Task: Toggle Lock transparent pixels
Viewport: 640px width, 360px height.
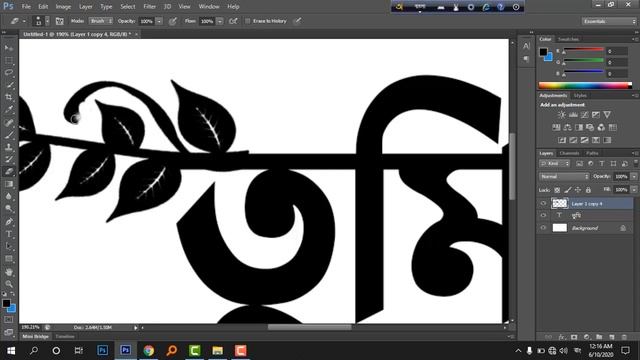Action: point(557,190)
